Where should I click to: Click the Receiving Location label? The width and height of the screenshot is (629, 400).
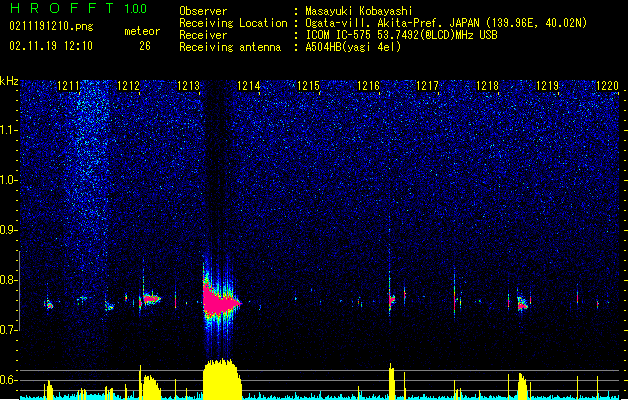tap(233, 23)
